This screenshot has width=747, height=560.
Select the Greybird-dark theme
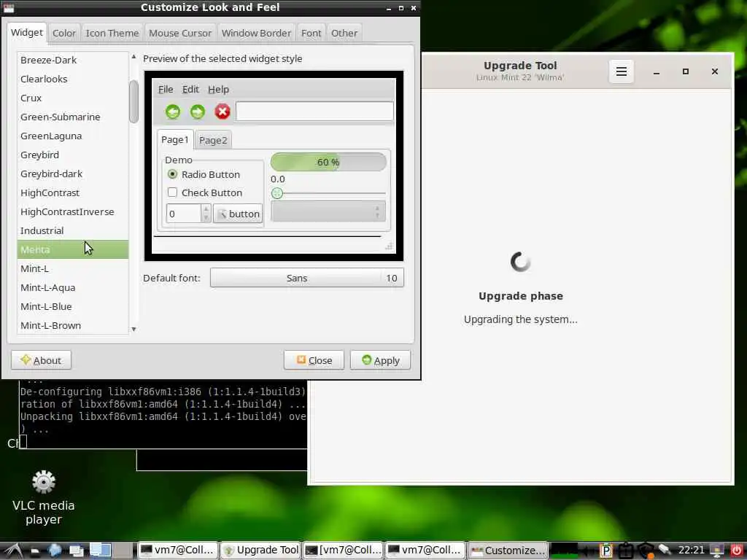(73, 174)
